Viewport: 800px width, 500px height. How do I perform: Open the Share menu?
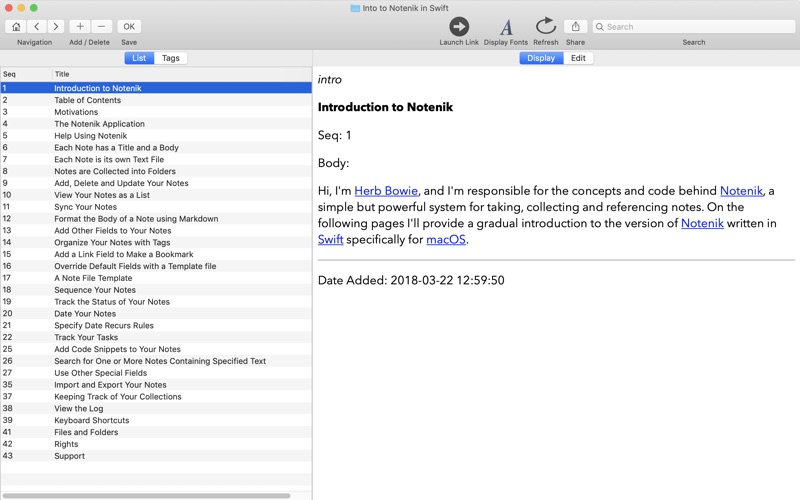[576, 27]
